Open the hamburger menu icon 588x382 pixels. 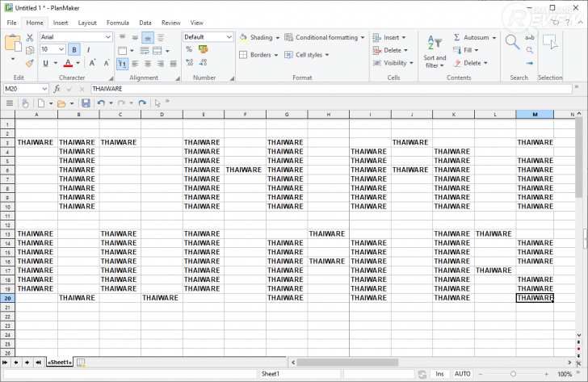[x=10, y=103]
